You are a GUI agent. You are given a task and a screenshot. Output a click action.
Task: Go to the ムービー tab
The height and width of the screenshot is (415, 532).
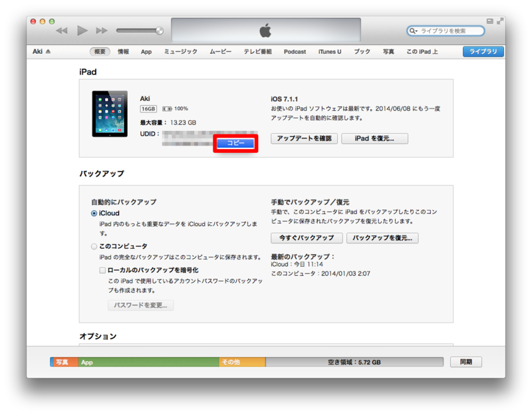point(220,52)
